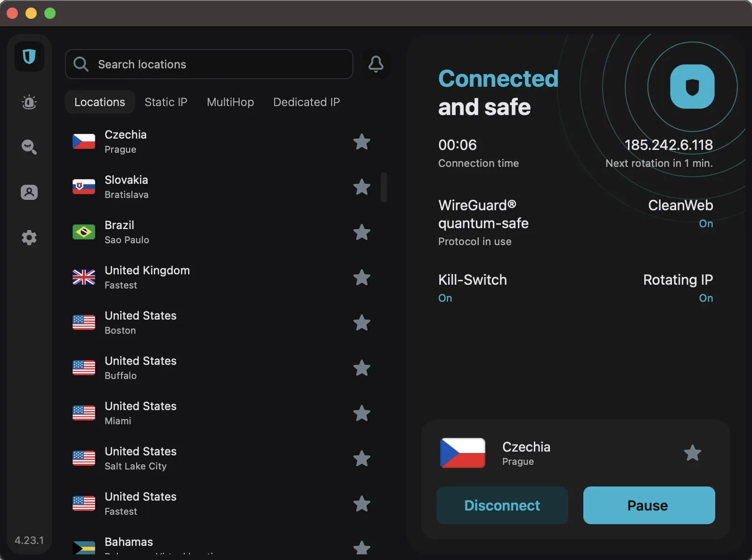Favorite Brazil Sao Paulo with star
This screenshot has width=752, height=560.
pos(362,232)
